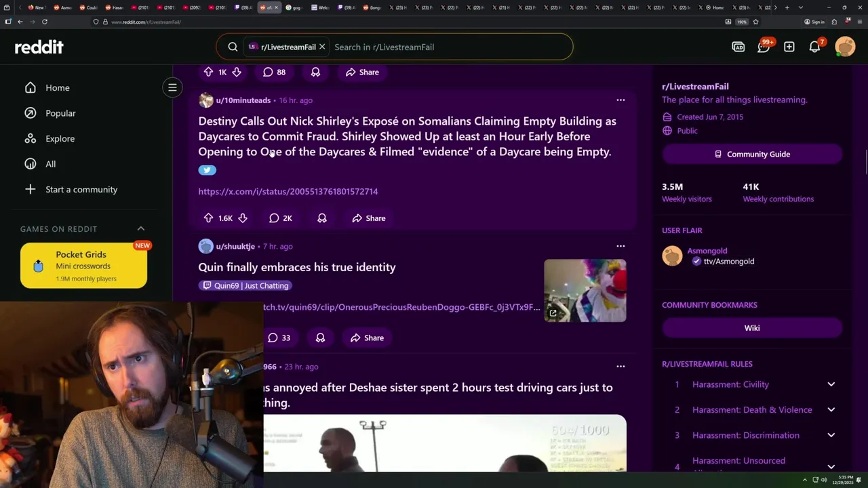The width and height of the screenshot is (868, 488).
Task: Open the browser tab list dropdown
Action: click(801, 7)
